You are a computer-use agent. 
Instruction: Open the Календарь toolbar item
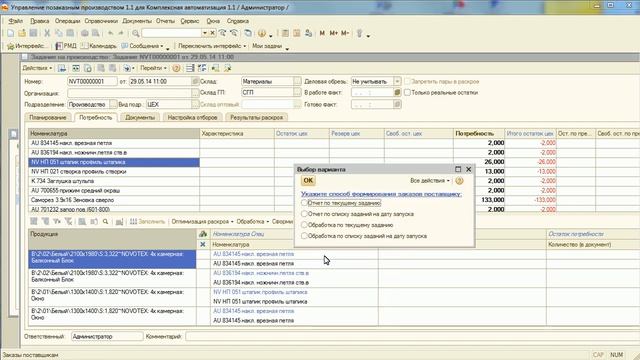(98, 46)
